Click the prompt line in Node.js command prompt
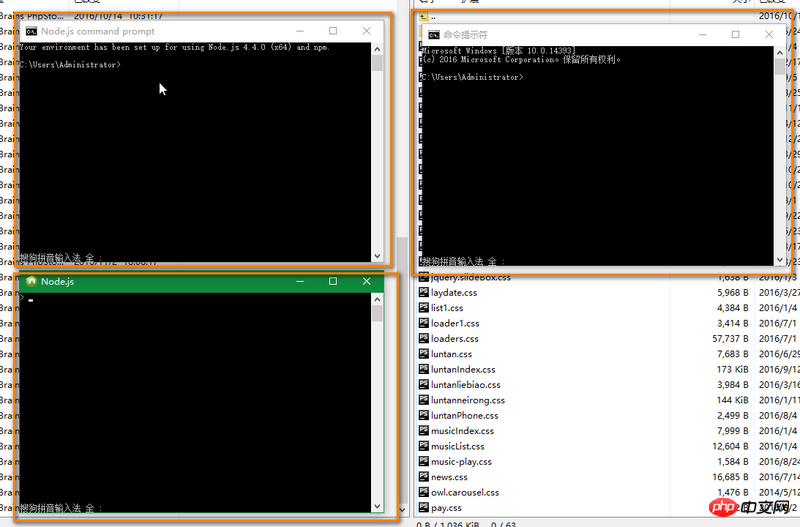 click(x=70, y=65)
